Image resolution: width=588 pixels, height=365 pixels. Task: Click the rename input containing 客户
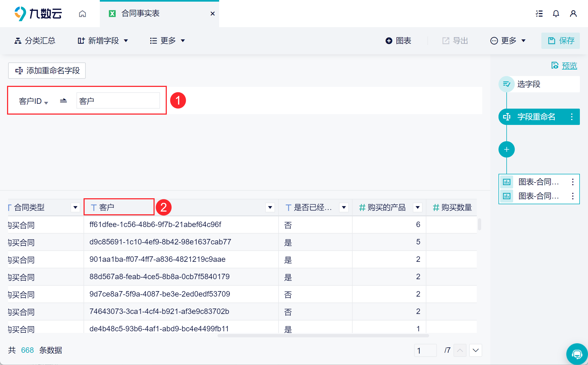(118, 101)
